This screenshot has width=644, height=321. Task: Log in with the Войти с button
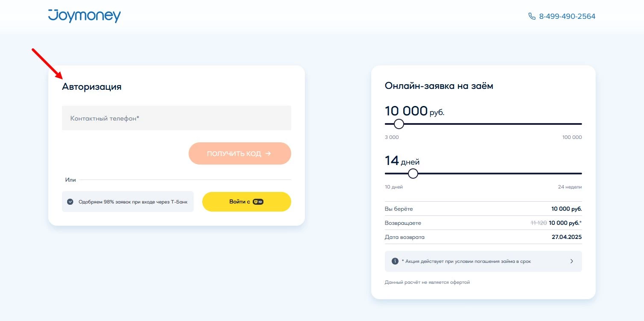[246, 201]
